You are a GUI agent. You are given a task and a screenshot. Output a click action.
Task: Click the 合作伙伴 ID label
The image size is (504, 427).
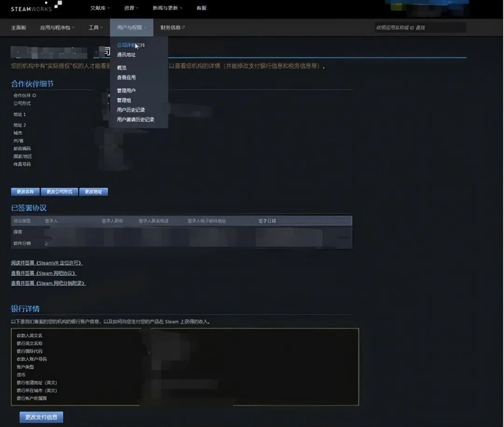(25, 96)
